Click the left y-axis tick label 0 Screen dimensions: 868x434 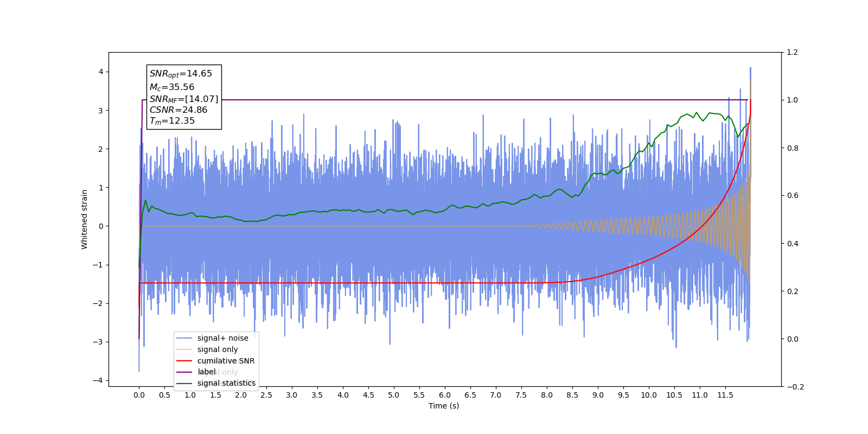tap(101, 226)
